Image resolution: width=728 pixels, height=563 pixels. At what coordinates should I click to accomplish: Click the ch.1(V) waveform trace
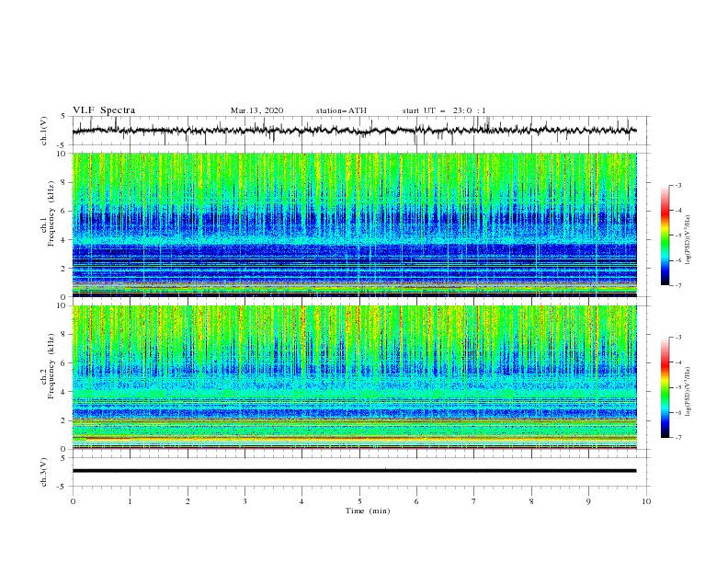(354, 131)
